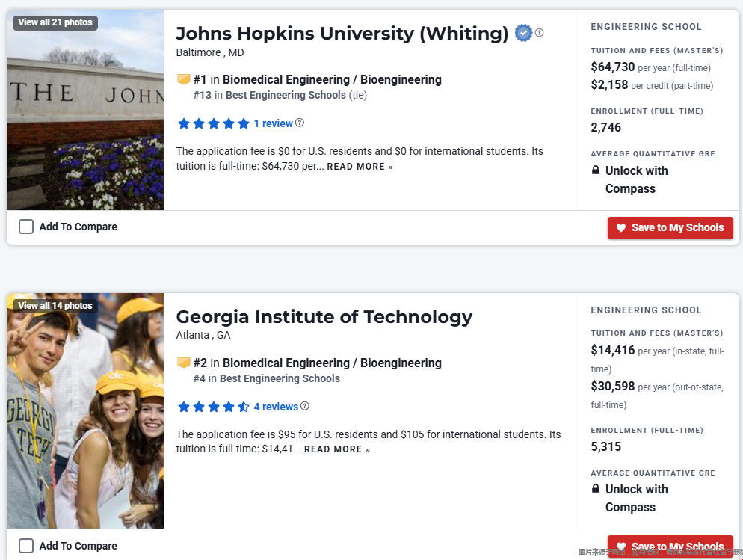Check Add To Compare for Johns Hopkins
The image size is (743, 560).
point(26,227)
